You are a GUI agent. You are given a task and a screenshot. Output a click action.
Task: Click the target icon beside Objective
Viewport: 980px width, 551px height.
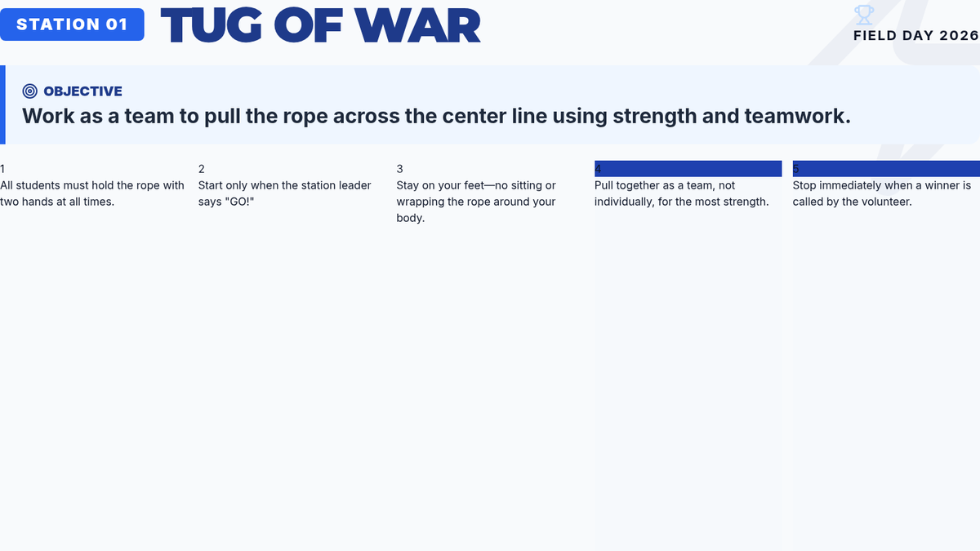(x=30, y=91)
